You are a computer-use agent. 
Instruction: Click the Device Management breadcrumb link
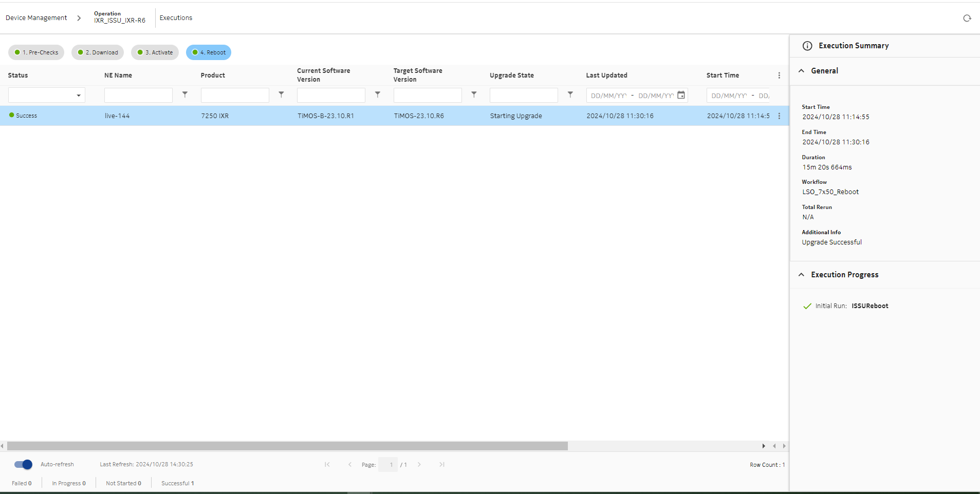pos(36,17)
